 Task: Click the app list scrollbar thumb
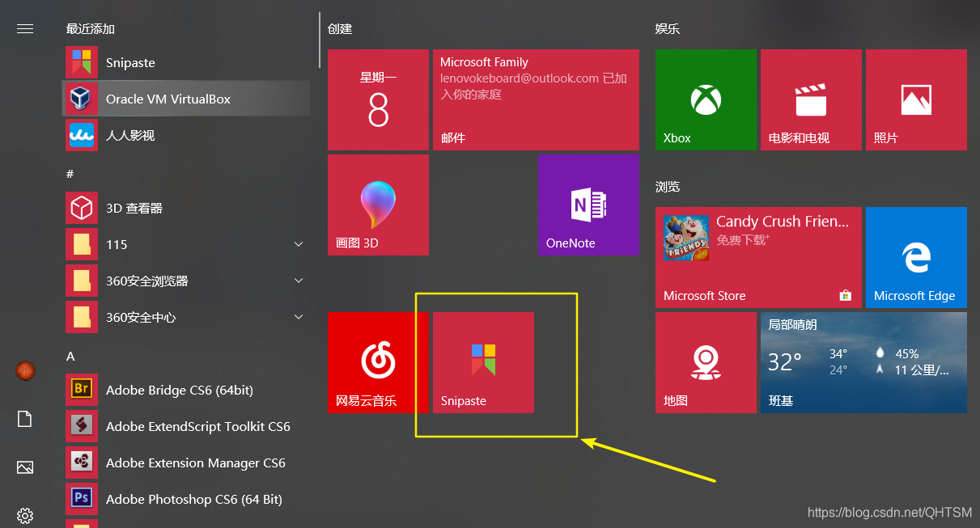[x=320, y=40]
